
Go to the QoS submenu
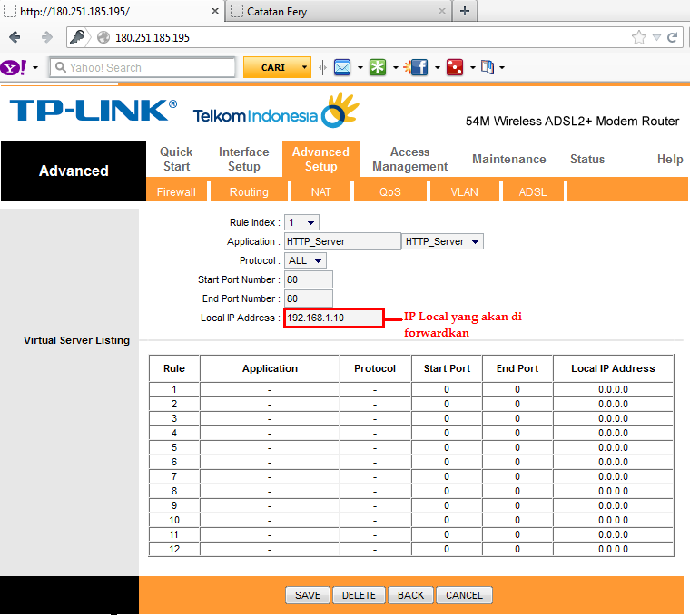point(390,192)
